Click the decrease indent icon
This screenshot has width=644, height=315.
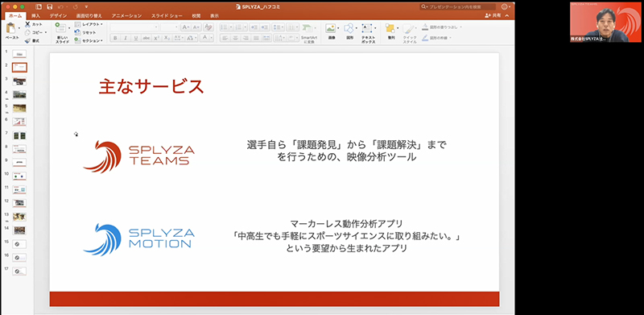click(x=254, y=27)
